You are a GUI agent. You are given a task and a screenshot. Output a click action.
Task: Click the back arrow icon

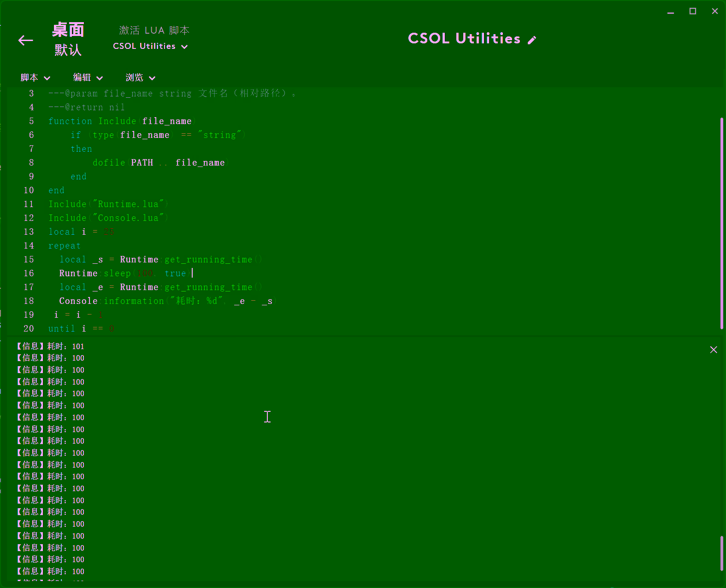(26, 41)
